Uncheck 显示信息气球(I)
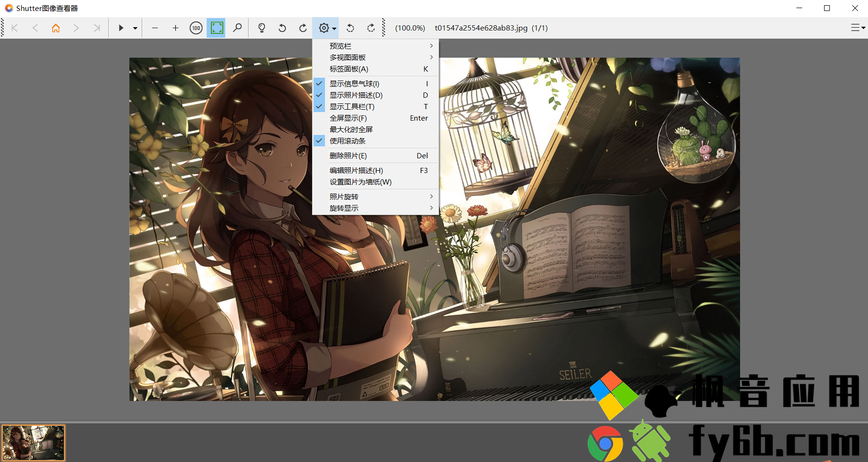Screen dimensions: 868x462 [376, 83]
